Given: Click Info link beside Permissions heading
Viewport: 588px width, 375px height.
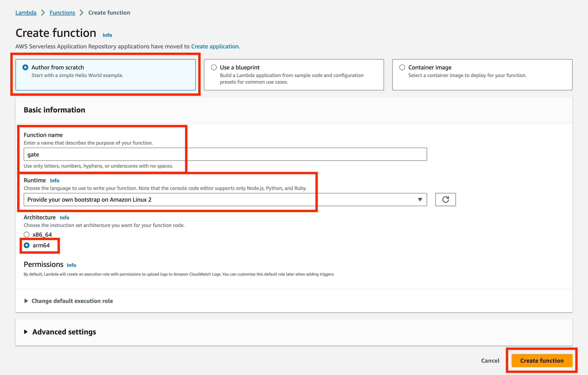Looking at the screenshot, I should (x=71, y=265).
